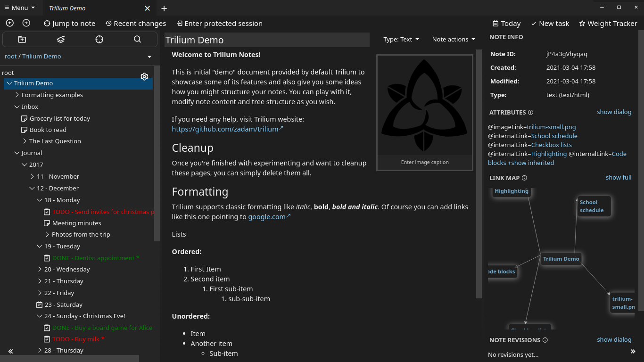This screenshot has height=362, width=644.
Task: Click the 23 - Saturday calendar icon
Action: tap(40, 304)
